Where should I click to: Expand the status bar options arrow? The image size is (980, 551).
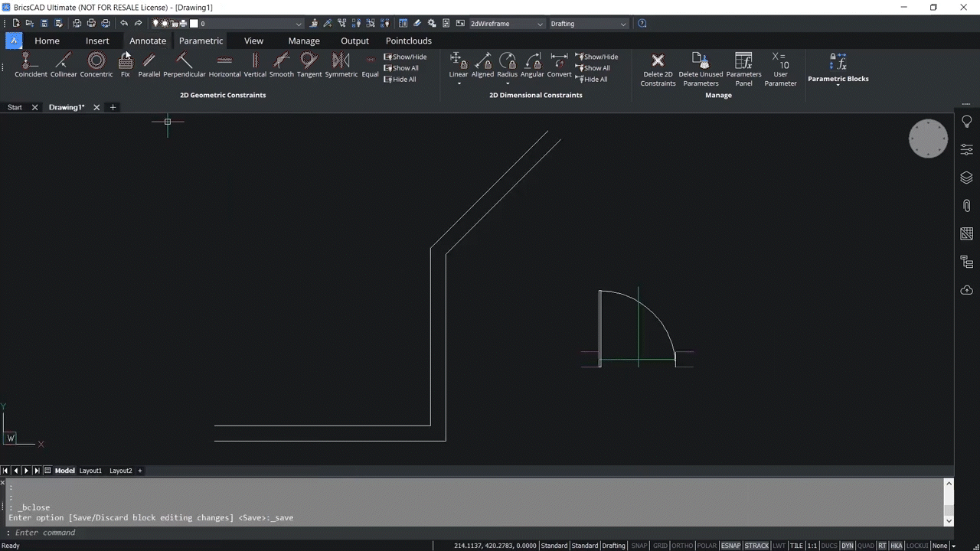pyautogui.click(x=954, y=546)
